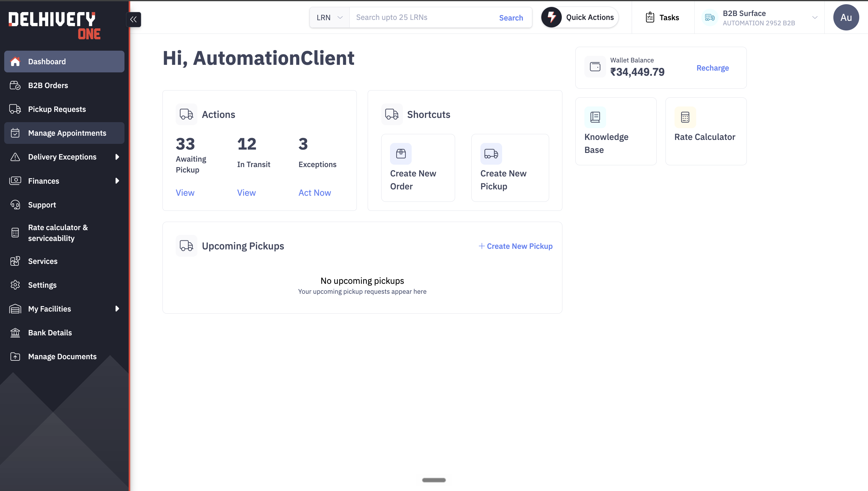This screenshot has height=491, width=868.
Task: Expand the Delivery Exceptions submenu arrow
Action: (x=117, y=157)
